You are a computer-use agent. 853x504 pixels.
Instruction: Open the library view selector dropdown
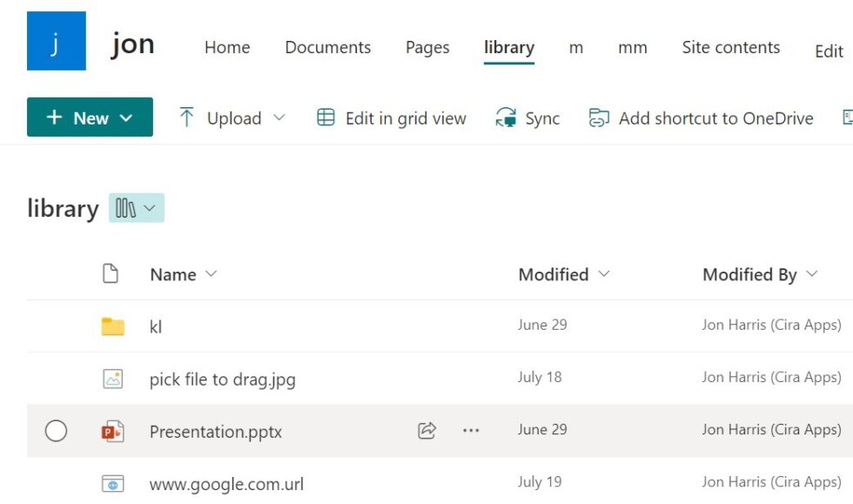click(136, 208)
